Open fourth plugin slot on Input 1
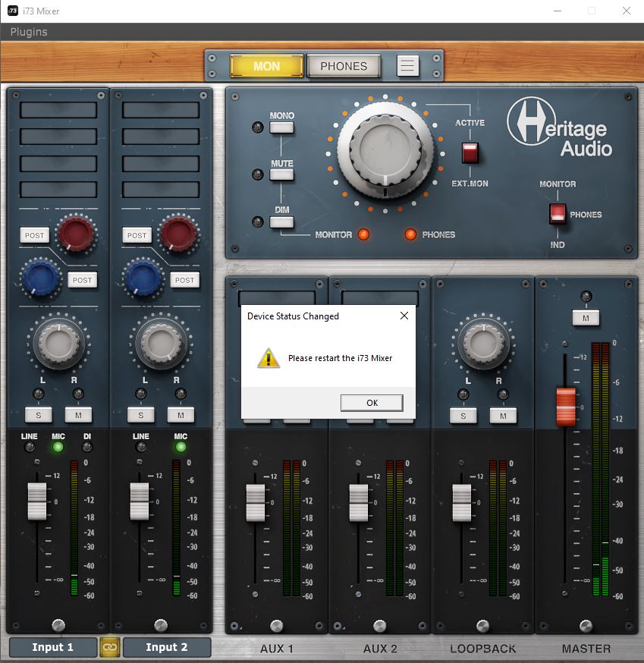 tap(58, 190)
